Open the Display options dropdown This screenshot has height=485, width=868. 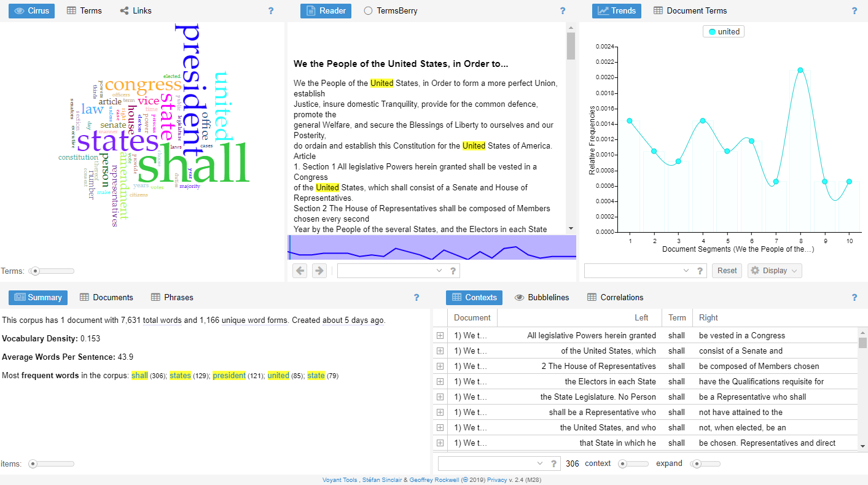775,271
